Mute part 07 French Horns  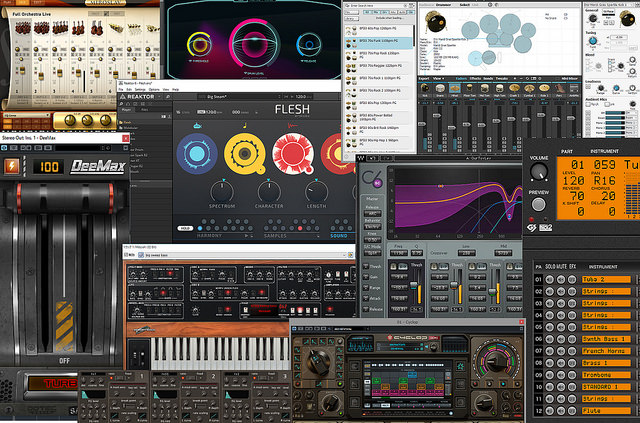[x=561, y=351]
